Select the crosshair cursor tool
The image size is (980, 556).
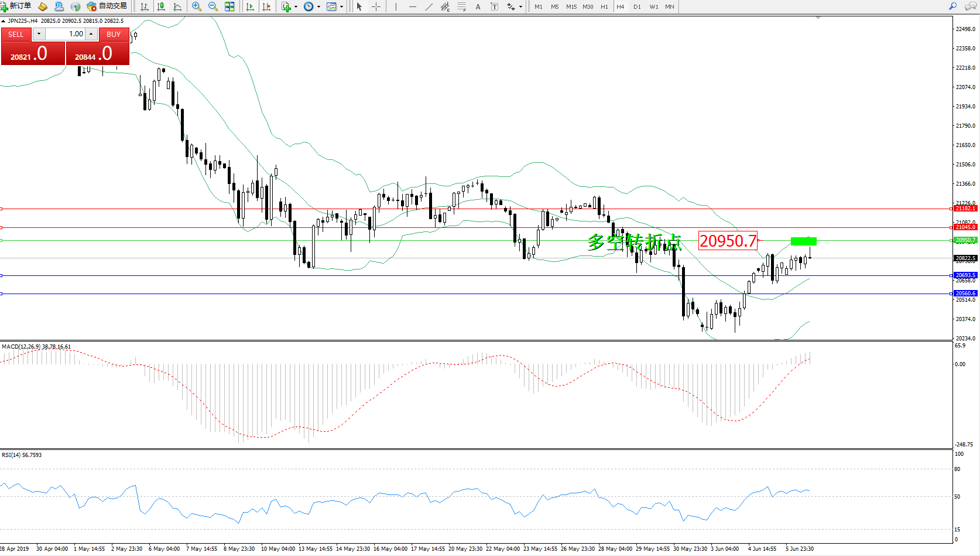(376, 6)
